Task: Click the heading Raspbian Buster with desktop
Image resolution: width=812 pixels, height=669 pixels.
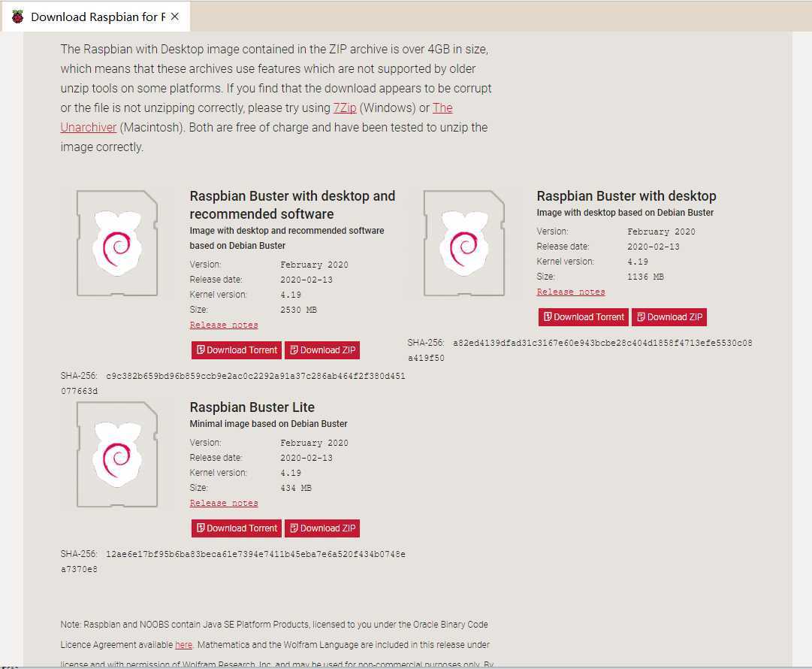Action: pyautogui.click(x=626, y=196)
